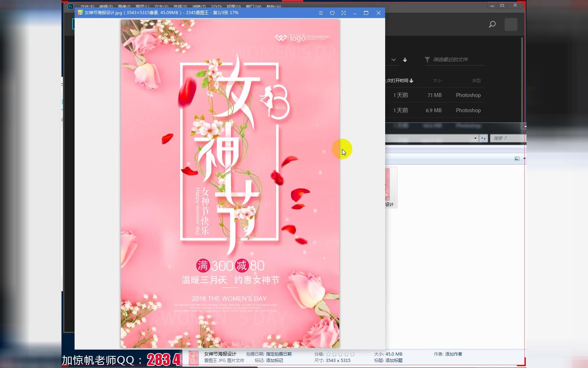Click the refresh arrows icon next to the address dropdown
The width and height of the screenshot is (588, 368).
coord(483,138)
